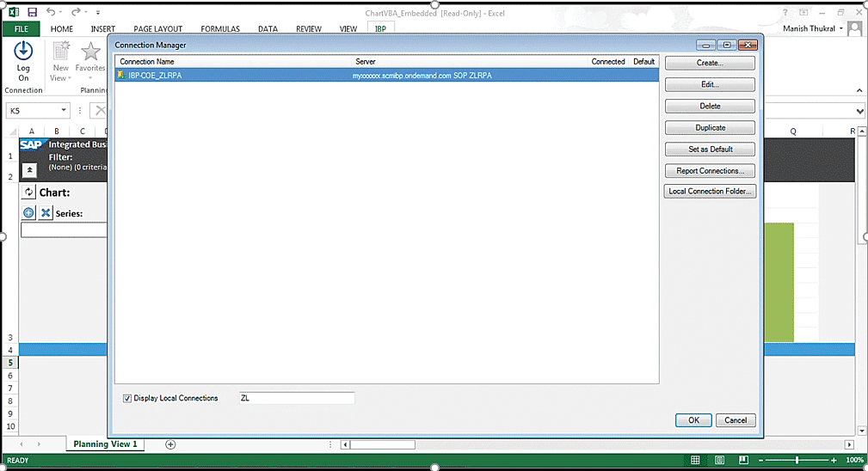Switch to Normal view in status bar

(x=695, y=460)
